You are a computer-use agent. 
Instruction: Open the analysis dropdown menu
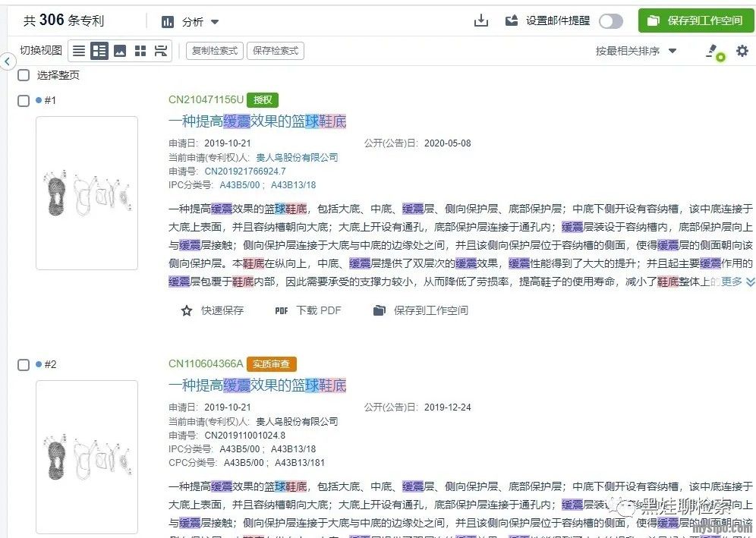(191, 22)
